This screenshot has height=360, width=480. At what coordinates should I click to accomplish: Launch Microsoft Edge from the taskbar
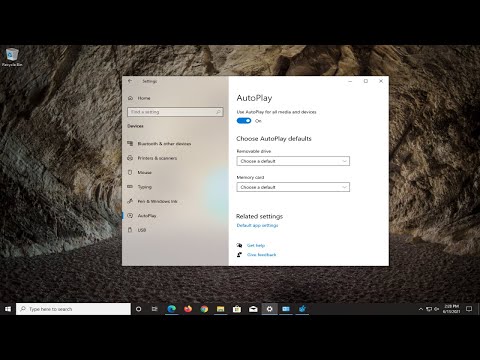pyautogui.click(x=172, y=309)
